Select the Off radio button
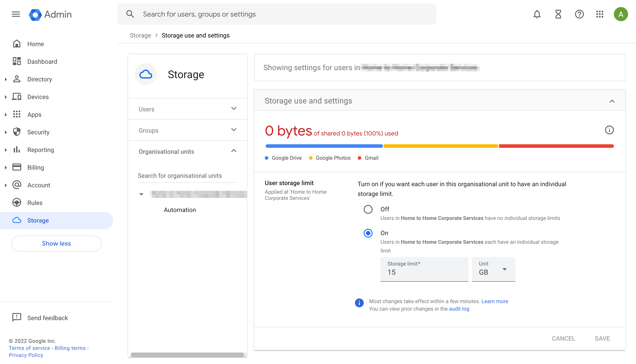The image size is (636, 364). tap(368, 209)
